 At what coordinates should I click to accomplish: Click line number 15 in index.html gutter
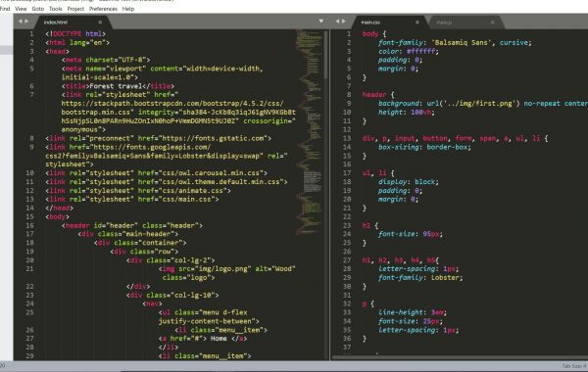[x=29, y=216]
